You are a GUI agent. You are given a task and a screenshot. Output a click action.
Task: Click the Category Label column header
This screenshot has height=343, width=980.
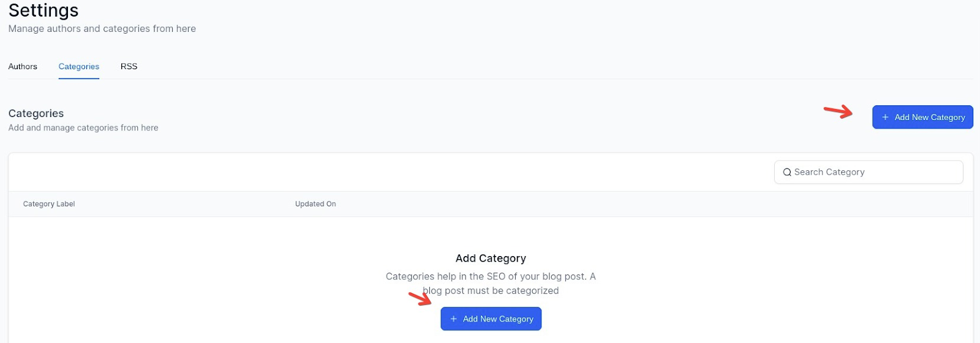[49, 204]
